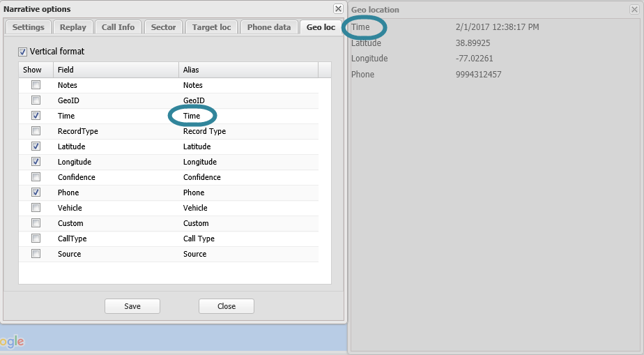Select the Sector tab
The width and height of the screenshot is (644, 355).
pos(164,27)
